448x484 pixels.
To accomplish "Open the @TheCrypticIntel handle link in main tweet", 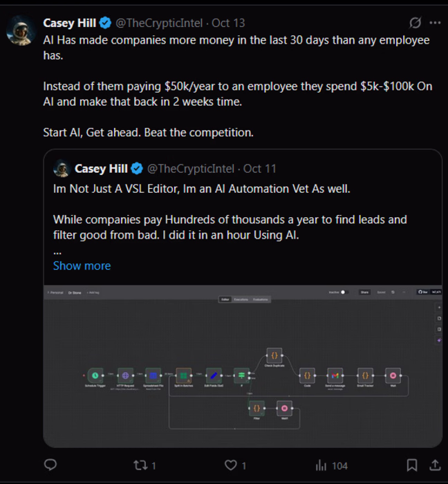I will (x=159, y=23).
